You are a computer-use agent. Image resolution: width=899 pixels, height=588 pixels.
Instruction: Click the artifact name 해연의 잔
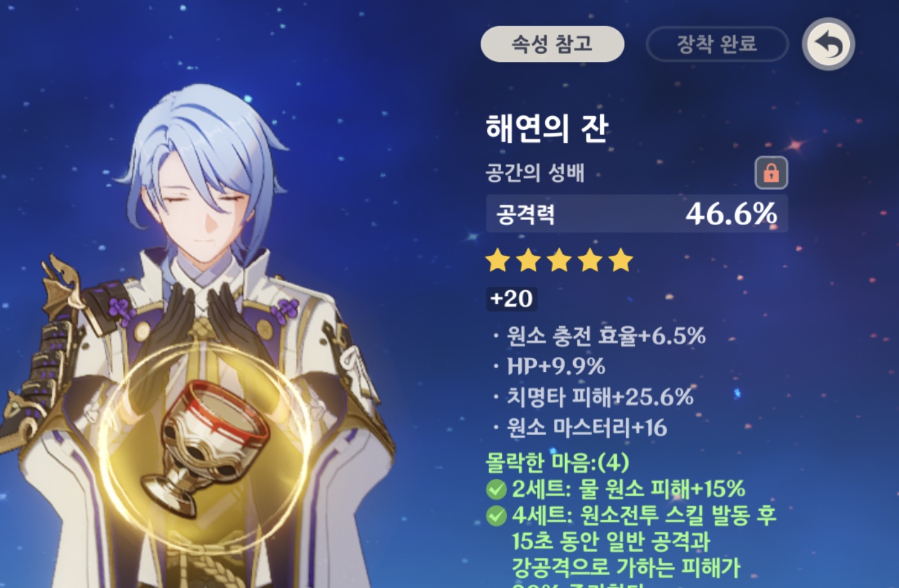(547, 129)
